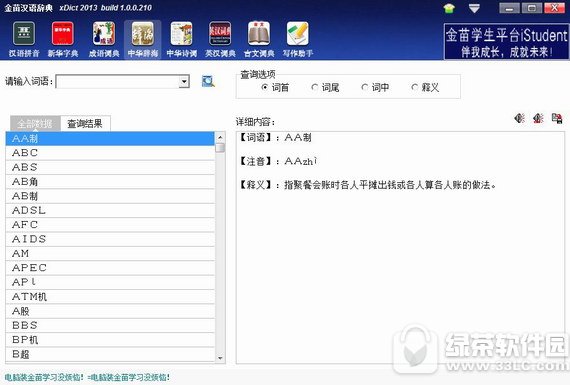
Task: Open the 汉语拼音 module
Action: pyautogui.click(x=24, y=39)
